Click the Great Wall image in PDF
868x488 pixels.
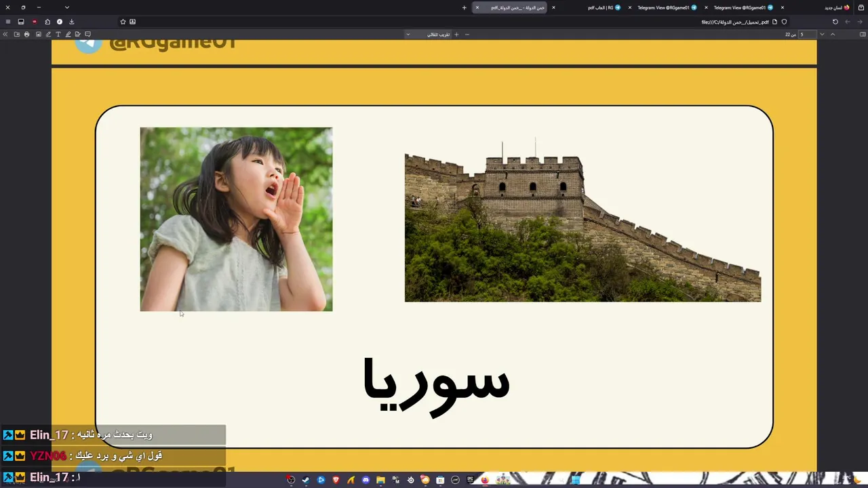click(583, 221)
